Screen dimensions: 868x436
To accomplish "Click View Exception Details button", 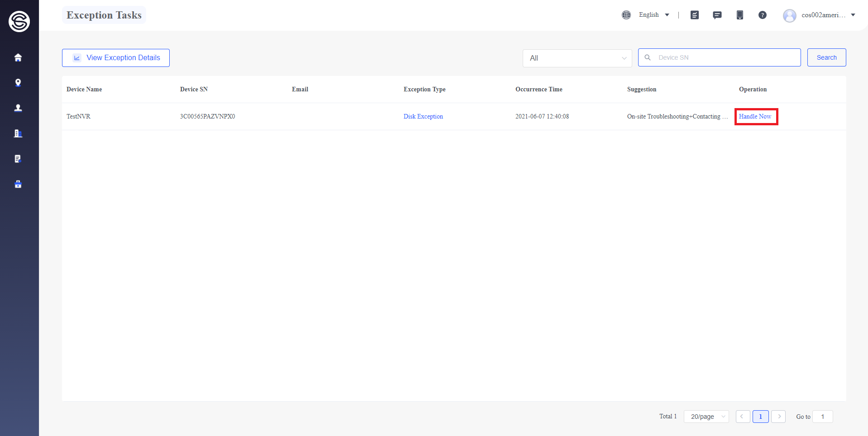I will pyautogui.click(x=116, y=58).
